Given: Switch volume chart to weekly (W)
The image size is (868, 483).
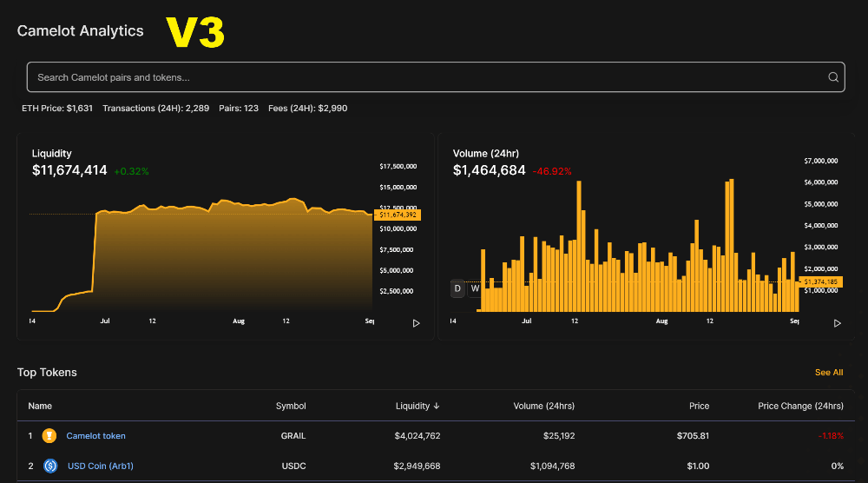Looking at the screenshot, I should (x=475, y=288).
